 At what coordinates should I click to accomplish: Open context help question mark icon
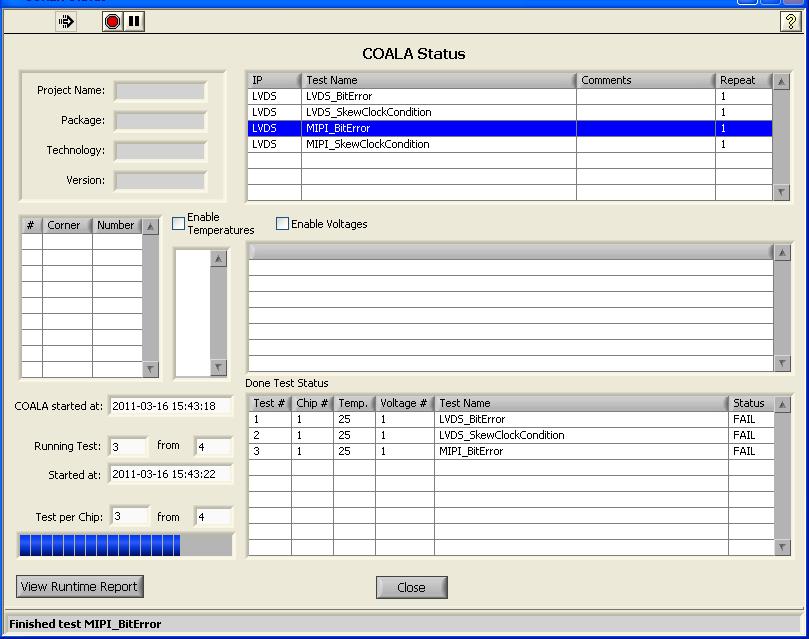point(790,22)
